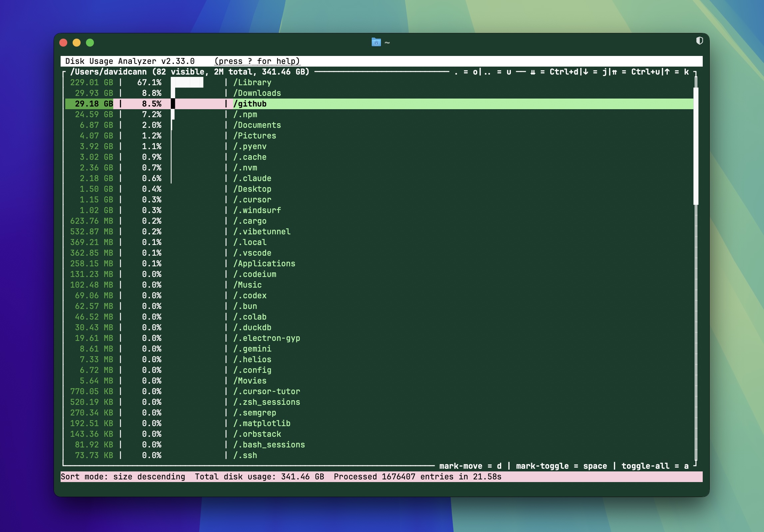
Task: Click the 'Sort mode: size descending' status text
Action: [x=123, y=477]
